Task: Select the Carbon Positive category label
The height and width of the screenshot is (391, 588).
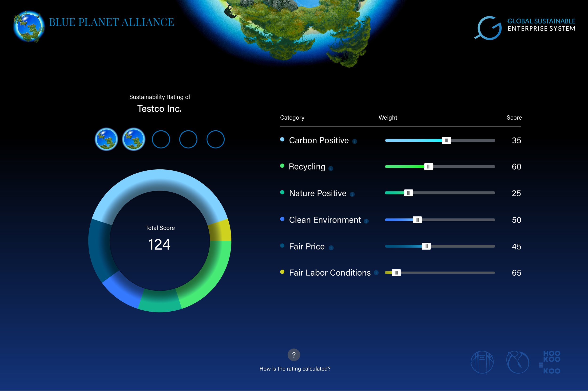Action: tap(319, 140)
